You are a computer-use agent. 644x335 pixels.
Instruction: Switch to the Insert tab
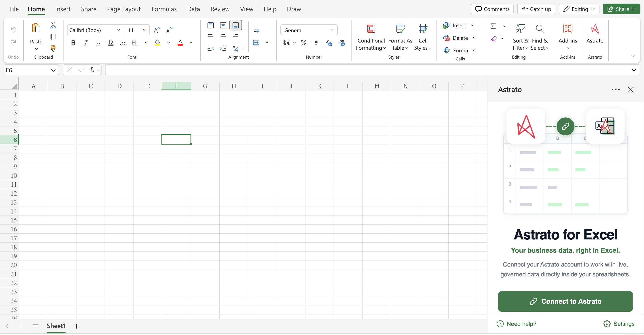click(63, 9)
